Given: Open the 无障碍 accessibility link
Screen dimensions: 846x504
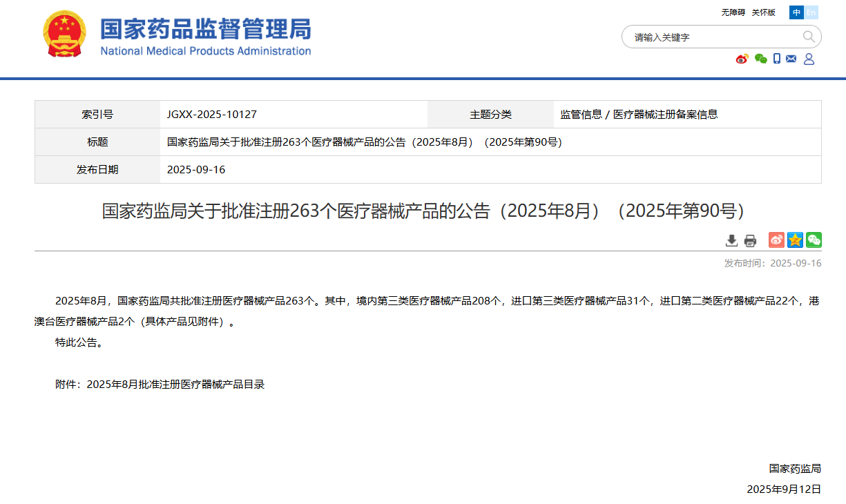Looking at the screenshot, I should pos(733,12).
